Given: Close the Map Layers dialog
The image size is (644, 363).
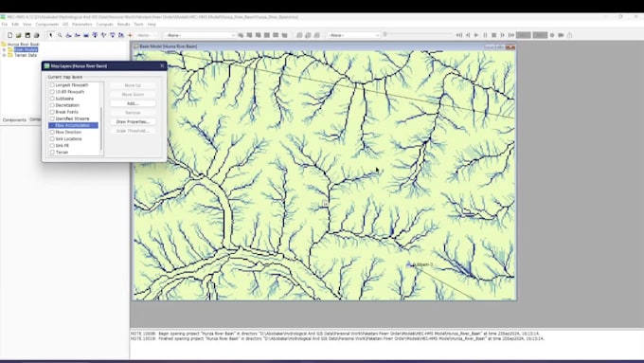Looking at the screenshot, I should (x=162, y=65).
